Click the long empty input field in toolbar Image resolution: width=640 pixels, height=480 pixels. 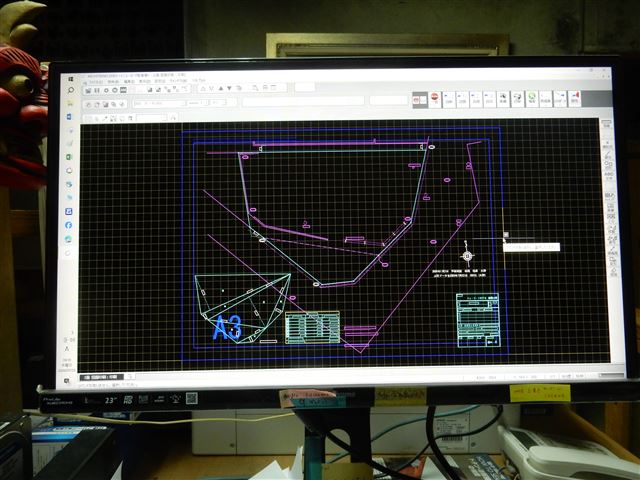click(303, 101)
